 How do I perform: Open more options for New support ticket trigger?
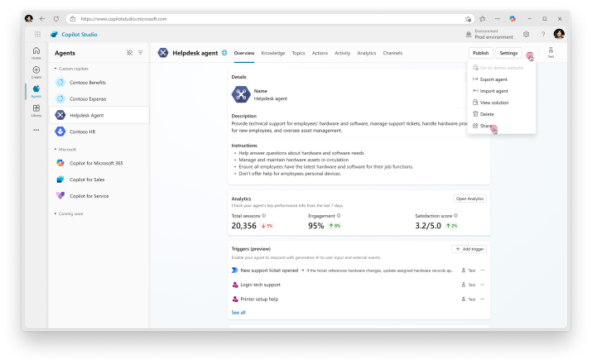pyautogui.click(x=483, y=271)
